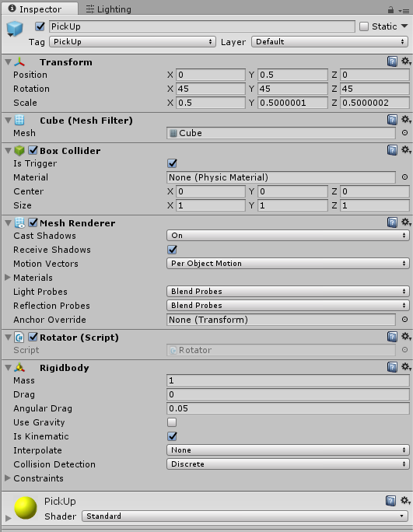Click the PickUp yellow material preview sphere
The image size is (413, 532).
(26, 508)
